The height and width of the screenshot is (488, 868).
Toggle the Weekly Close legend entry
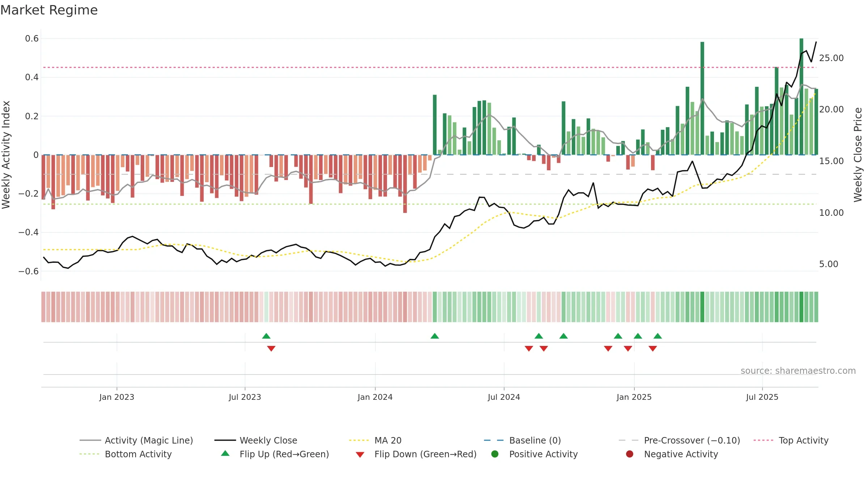tap(256, 440)
